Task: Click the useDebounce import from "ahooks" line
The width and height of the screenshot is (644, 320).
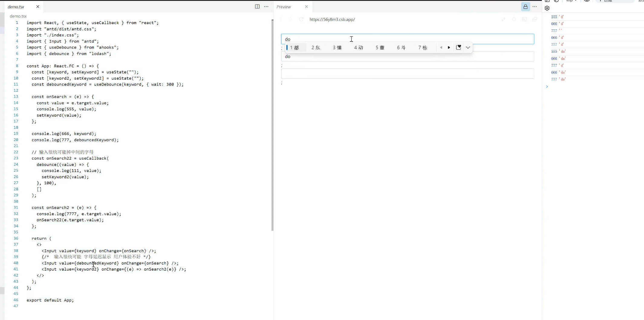Action: click(73, 47)
